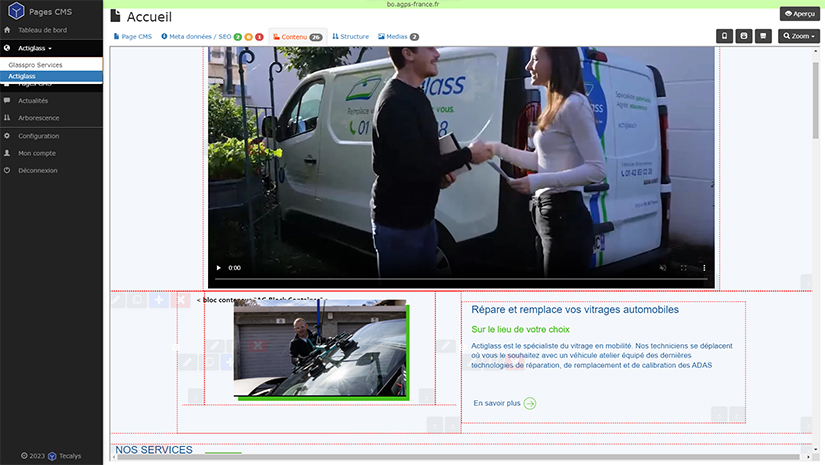Click Déconnexion to log out

[37, 170]
